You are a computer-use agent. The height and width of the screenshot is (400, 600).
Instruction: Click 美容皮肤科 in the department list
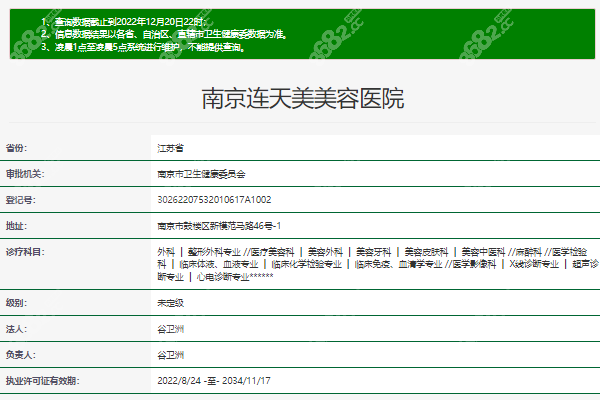point(426,252)
